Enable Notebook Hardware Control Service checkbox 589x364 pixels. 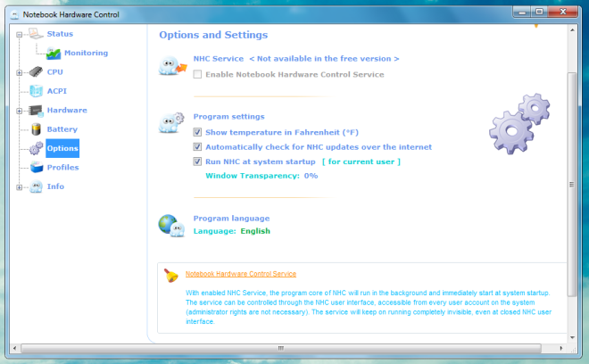click(x=197, y=74)
